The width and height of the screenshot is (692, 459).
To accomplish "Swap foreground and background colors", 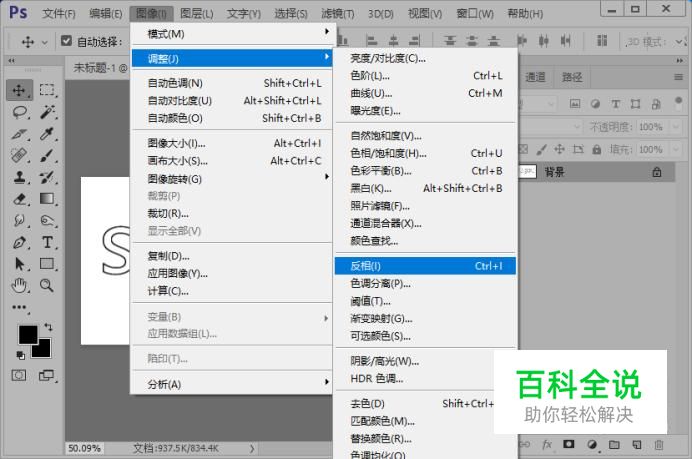I will (49, 327).
